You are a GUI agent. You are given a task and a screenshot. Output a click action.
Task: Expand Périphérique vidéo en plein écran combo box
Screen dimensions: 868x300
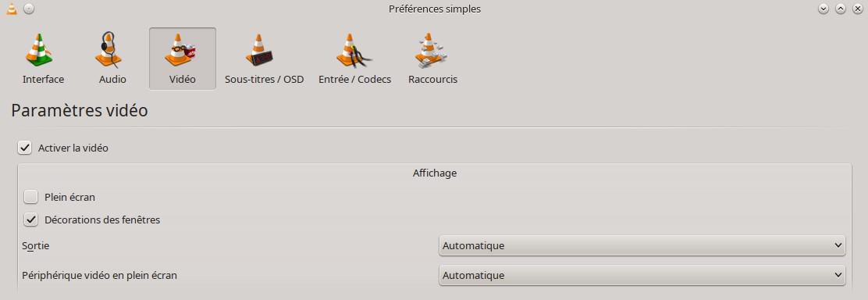click(x=642, y=275)
